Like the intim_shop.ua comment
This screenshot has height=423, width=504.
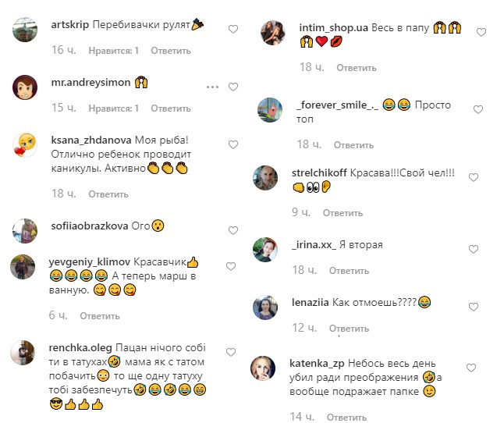481,33
